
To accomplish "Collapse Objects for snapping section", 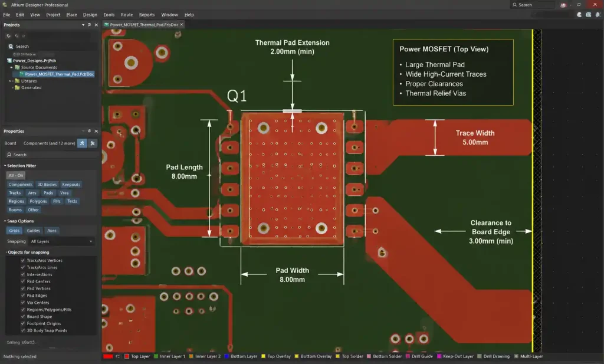I will (x=6, y=252).
